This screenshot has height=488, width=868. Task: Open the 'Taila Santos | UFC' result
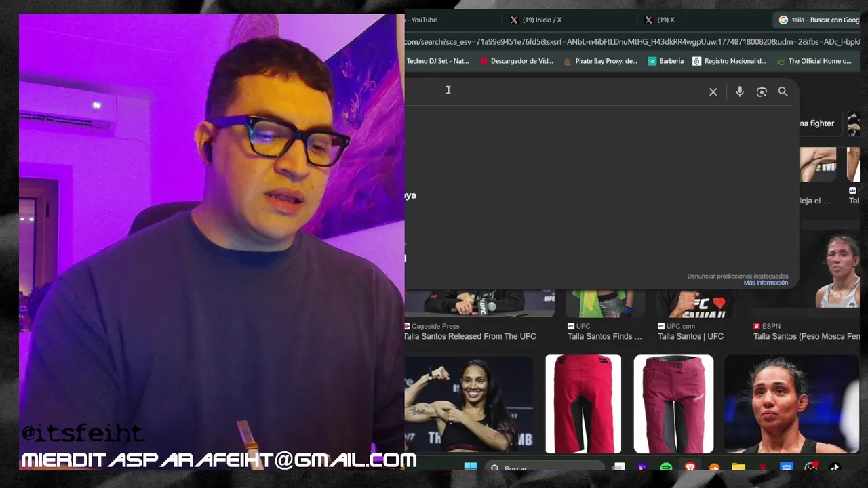point(690,337)
